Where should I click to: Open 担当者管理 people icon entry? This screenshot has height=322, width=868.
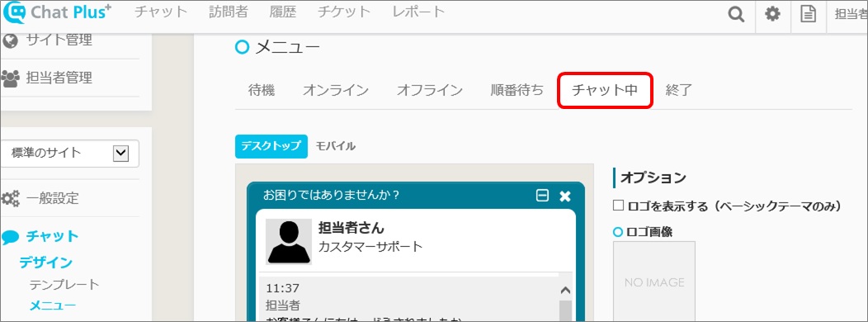point(10,78)
